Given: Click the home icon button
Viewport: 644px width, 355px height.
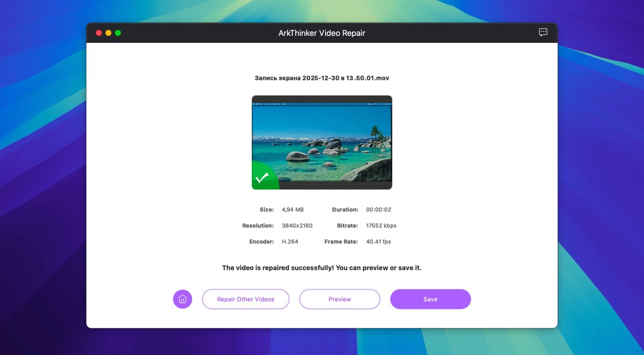Looking at the screenshot, I should point(182,299).
